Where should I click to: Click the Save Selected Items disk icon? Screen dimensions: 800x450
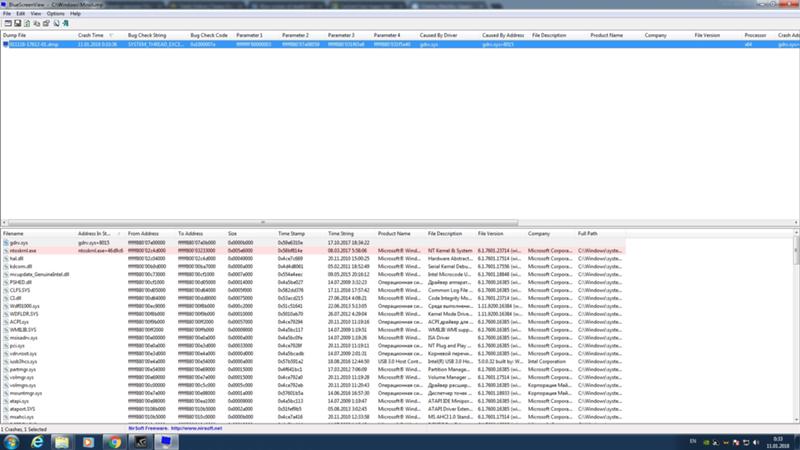pyautogui.click(x=17, y=23)
